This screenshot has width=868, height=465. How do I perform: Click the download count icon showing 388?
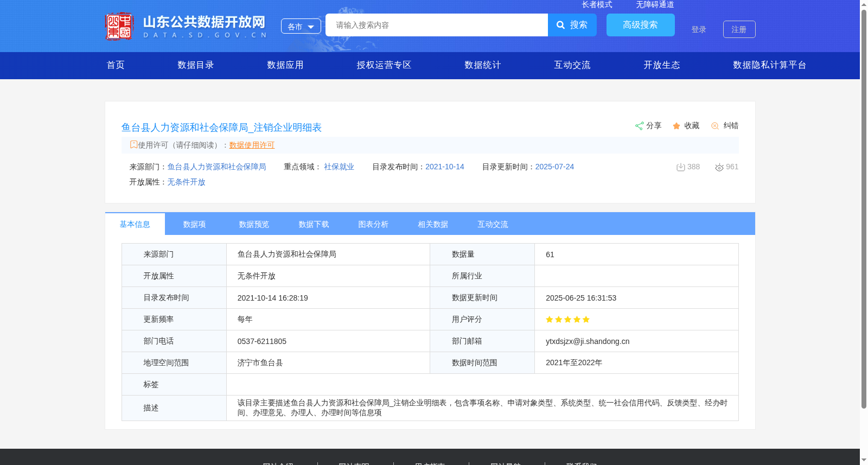click(x=680, y=167)
